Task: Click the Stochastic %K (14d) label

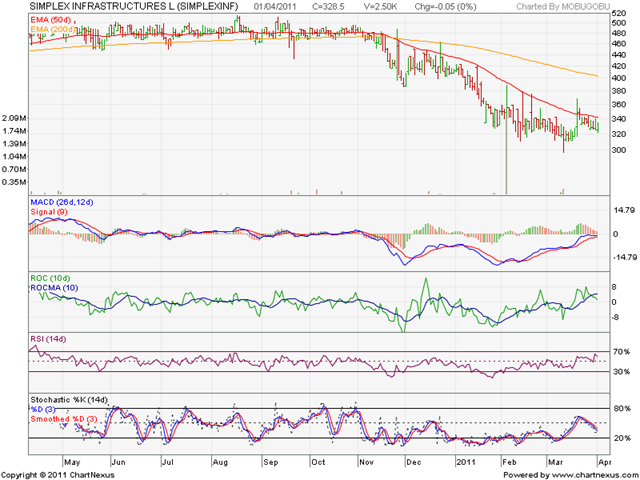Action: pyautogui.click(x=69, y=400)
